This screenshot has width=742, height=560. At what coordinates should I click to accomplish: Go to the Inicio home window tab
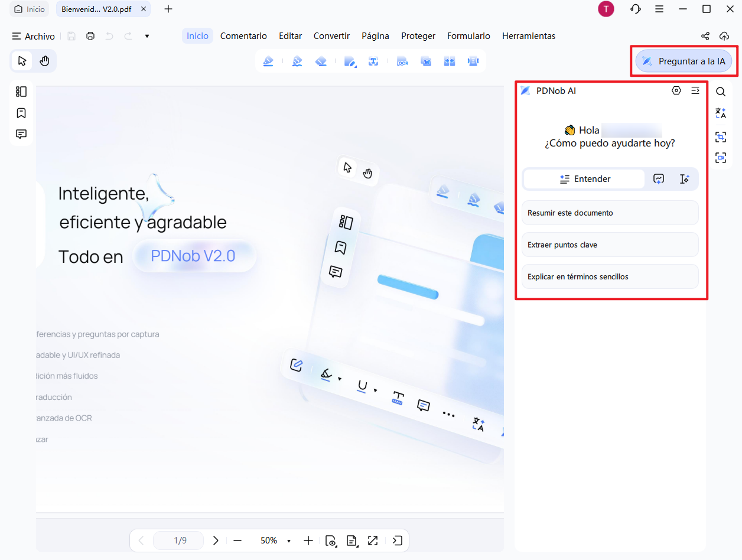click(30, 9)
